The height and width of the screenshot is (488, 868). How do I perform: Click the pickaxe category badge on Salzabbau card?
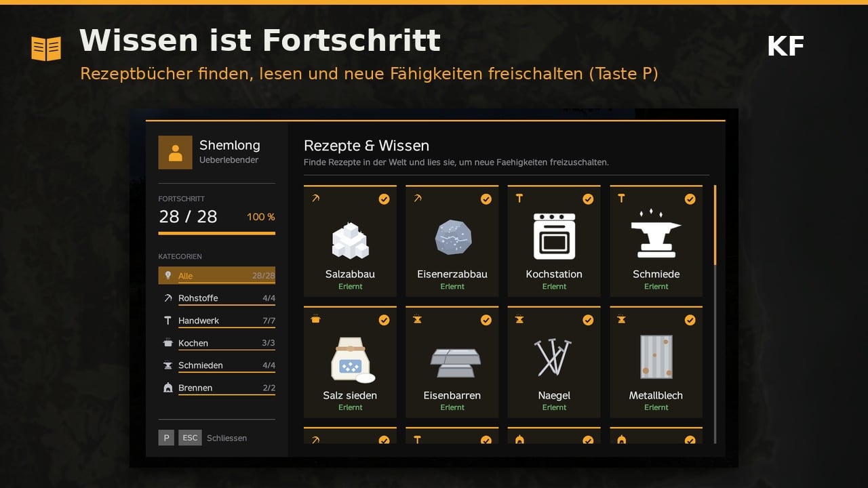(x=315, y=199)
